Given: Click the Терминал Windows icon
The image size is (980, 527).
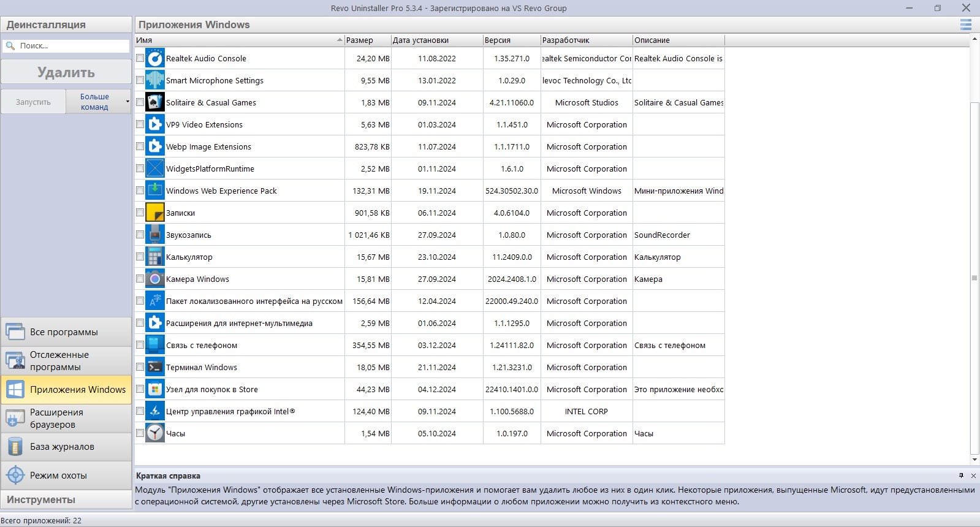Looking at the screenshot, I should click(155, 367).
